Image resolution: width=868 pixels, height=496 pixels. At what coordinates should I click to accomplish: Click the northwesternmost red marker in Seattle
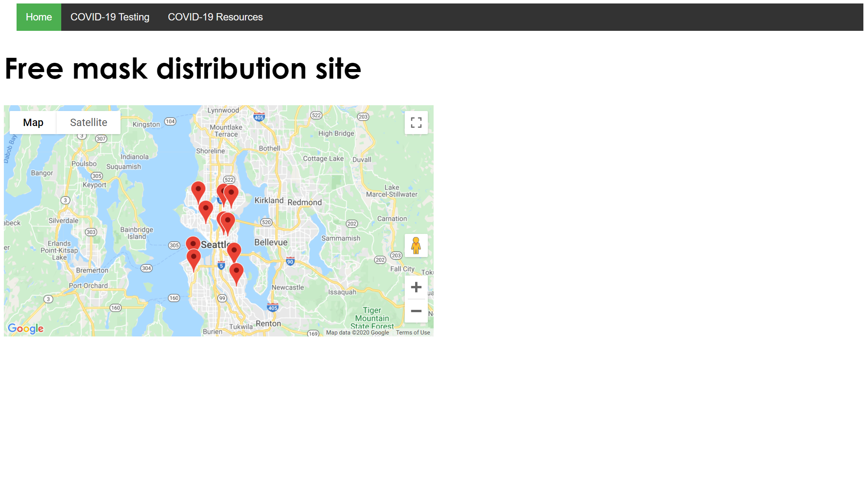[198, 190]
